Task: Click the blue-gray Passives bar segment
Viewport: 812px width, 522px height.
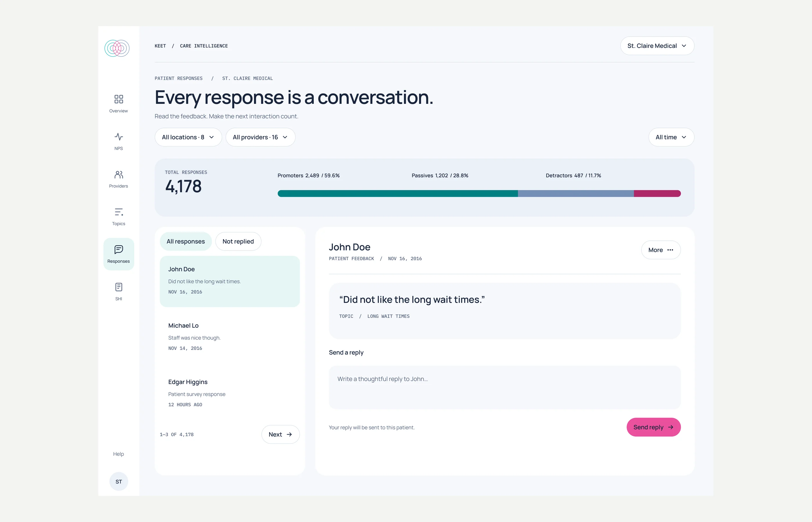Action: tap(576, 193)
